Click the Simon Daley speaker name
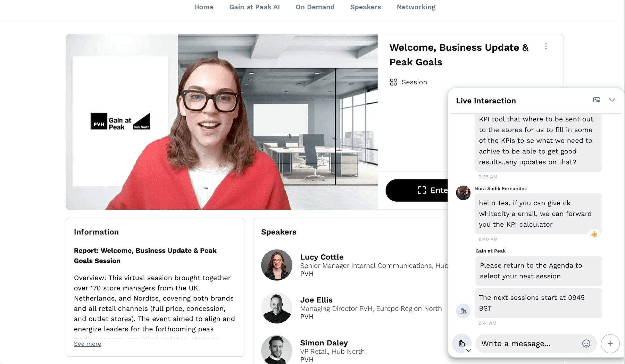Image resolution: width=625 pixels, height=364 pixels. click(x=324, y=343)
